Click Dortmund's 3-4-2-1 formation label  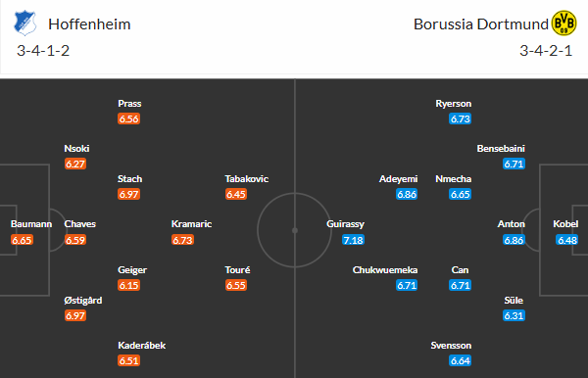(546, 51)
